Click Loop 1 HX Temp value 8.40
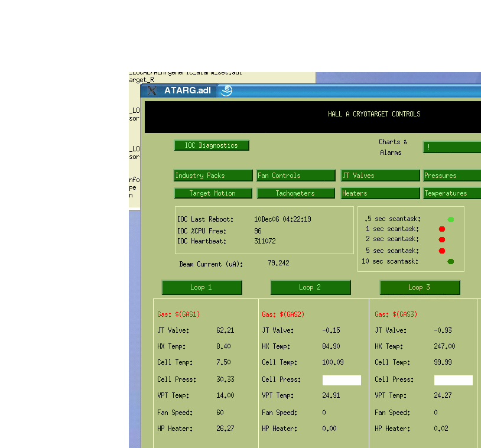This screenshot has width=481, height=448. click(x=223, y=346)
